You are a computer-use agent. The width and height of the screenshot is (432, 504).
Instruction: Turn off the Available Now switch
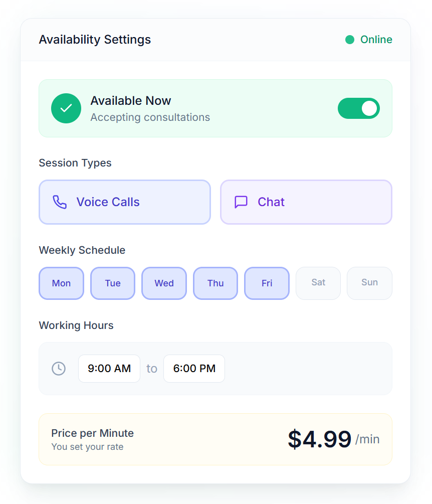358,108
